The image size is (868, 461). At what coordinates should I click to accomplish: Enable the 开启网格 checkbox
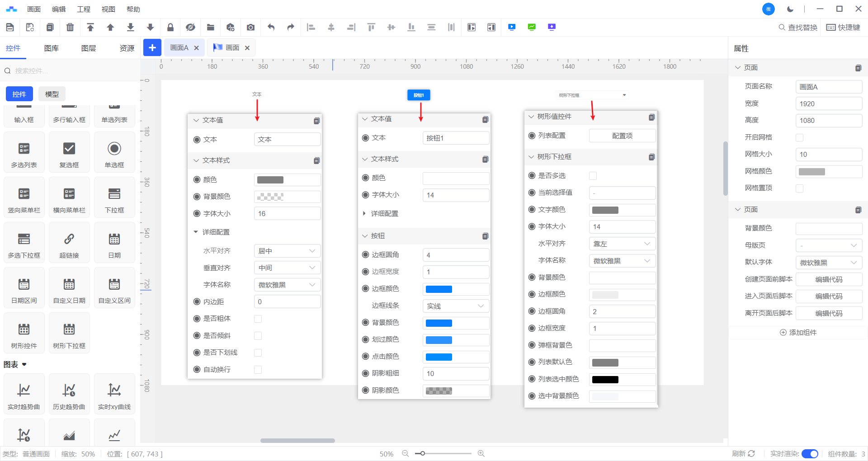799,137
